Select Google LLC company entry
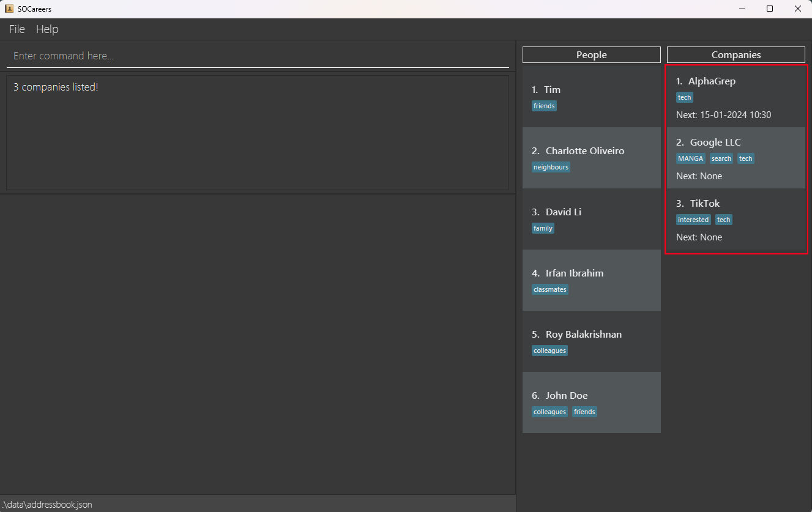The image size is (812, 512). click(x=736, y=158)
